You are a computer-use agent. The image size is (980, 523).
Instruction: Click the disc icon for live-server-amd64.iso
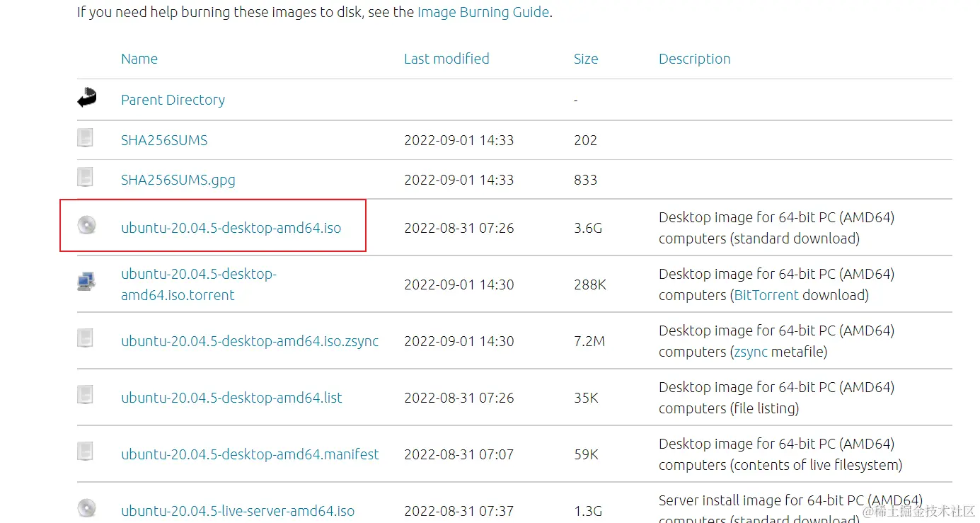(x=86, y=508)
